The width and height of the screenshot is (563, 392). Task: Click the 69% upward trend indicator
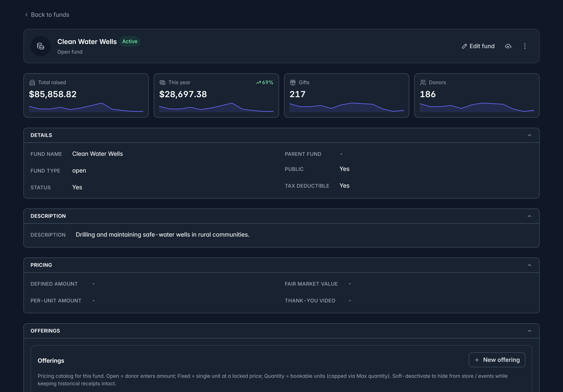click(x=264, y=83)
